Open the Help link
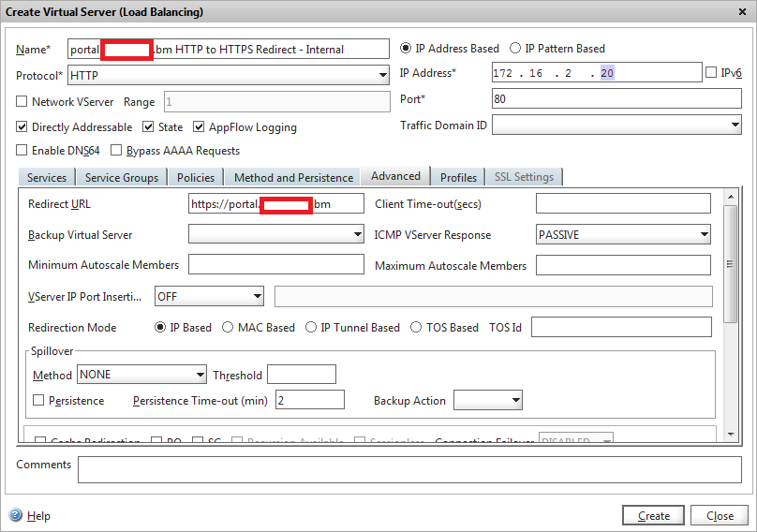Image resolution: width=757 pixels, height=532 pixels. [38, 515]
